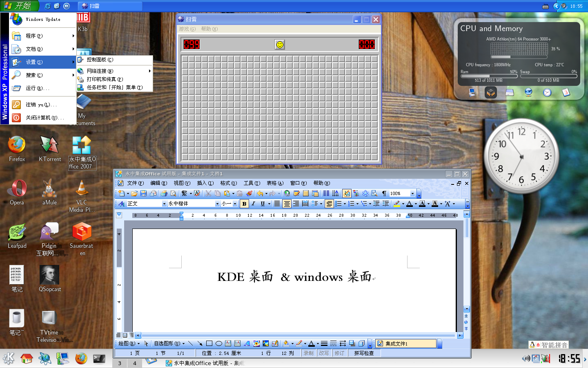Image resolution: width=588 pixels, height=368 pixels.
Task: Select 打印机和传真 in the submenu
Action: (114, 79)
